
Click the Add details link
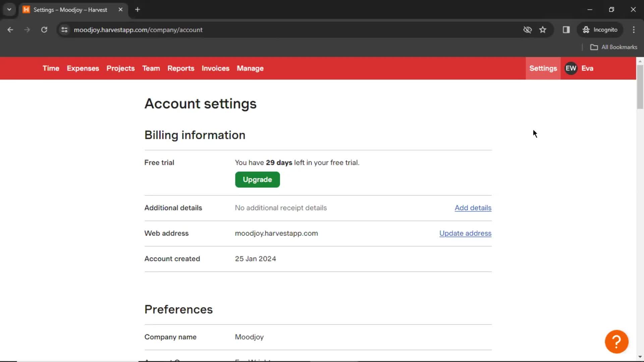click(473, 208)
